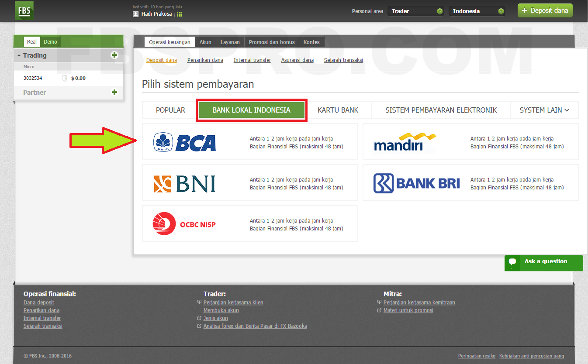Open footer Sejarah transaksi link
The width and height of the screenshot is (588, 364).
[43, 326]
